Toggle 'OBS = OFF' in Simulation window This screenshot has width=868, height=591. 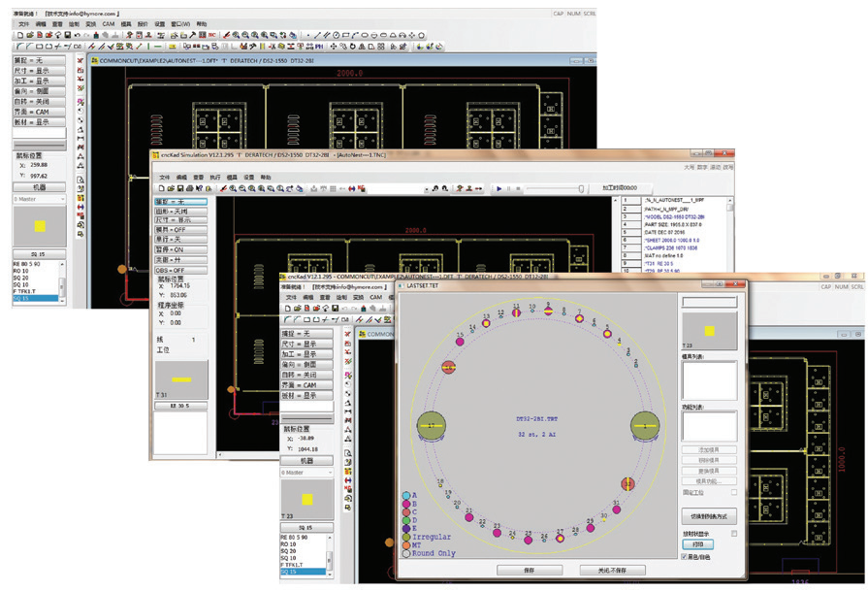click(181, 271)
